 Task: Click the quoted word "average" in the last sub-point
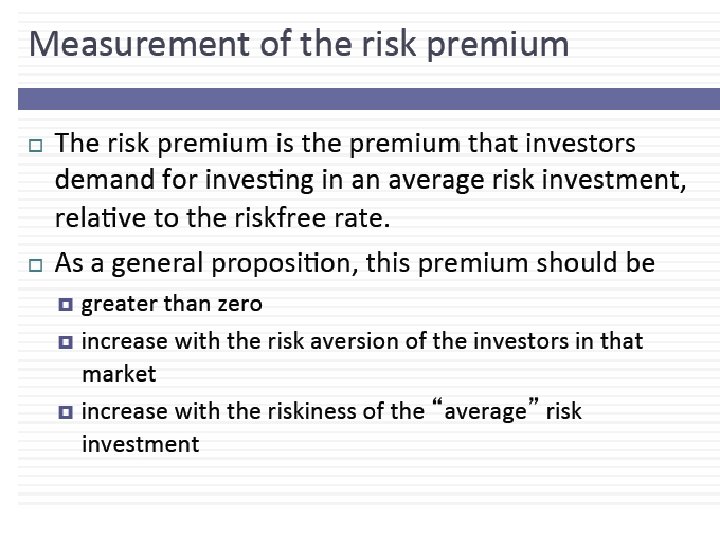pyautogui.click(x=484, y=411)
